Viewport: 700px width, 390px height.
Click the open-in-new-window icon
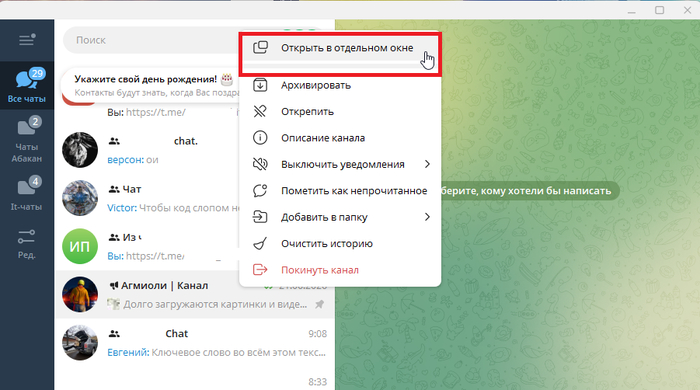coord(260,47)
